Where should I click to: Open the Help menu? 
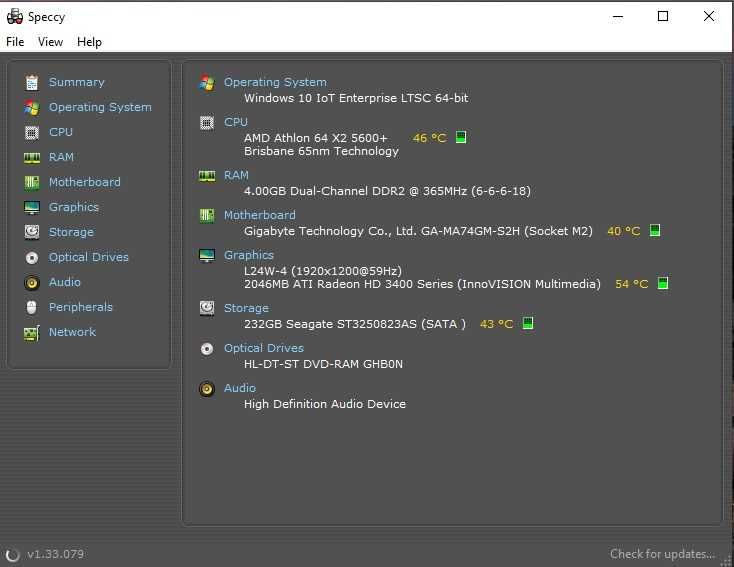(x=89, y=42)
